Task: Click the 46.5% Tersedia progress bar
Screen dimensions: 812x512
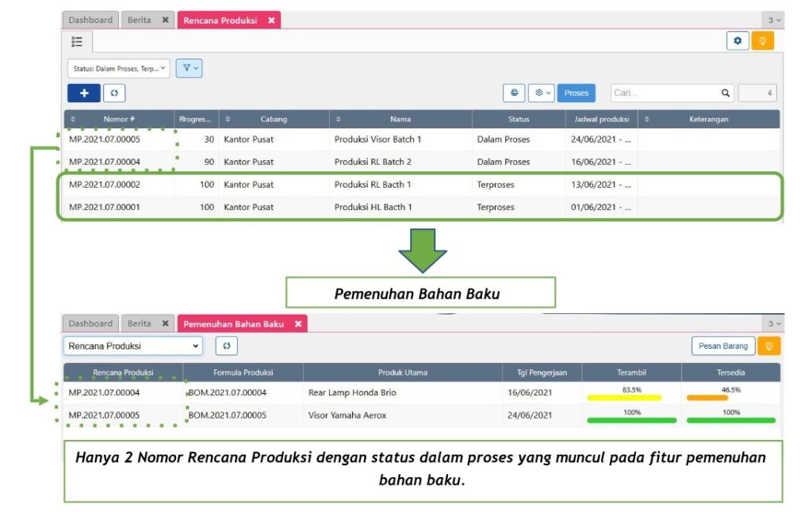Action: [x=707, y=398]
